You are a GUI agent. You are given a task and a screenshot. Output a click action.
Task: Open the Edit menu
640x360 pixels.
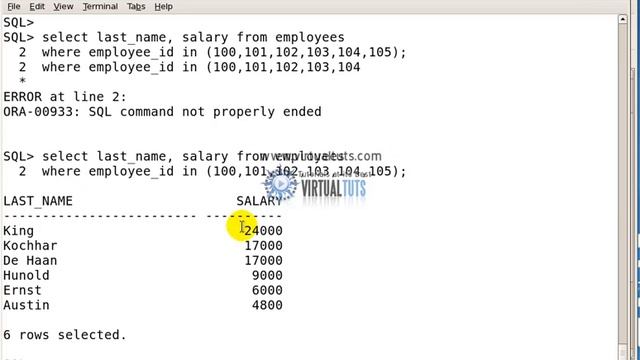click(x=37, y=7)
